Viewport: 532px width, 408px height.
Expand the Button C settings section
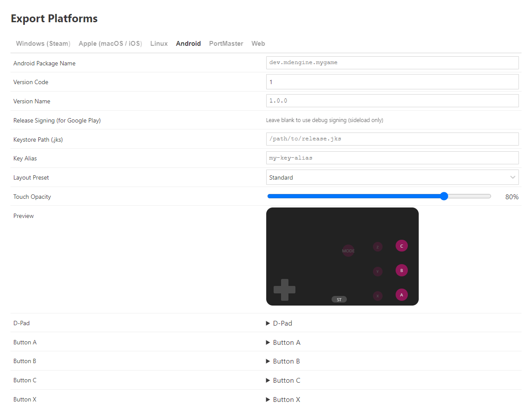(x=283, y=381)
